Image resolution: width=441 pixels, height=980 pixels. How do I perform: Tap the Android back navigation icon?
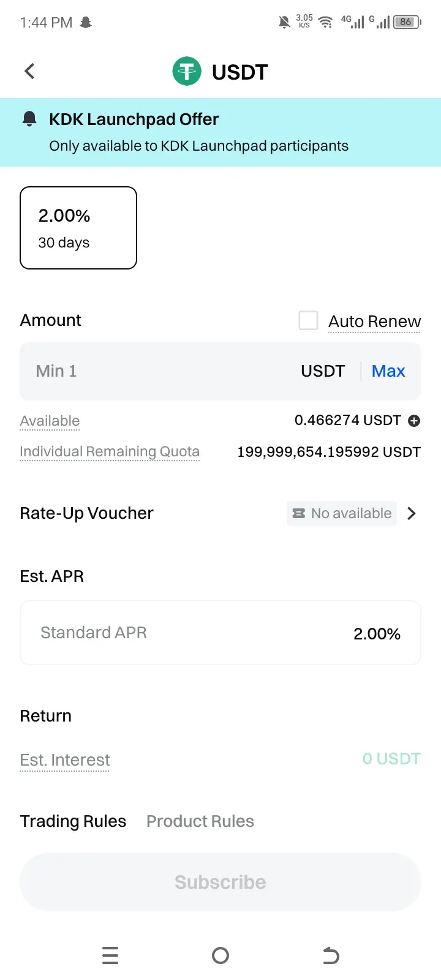tap(331, 956)
